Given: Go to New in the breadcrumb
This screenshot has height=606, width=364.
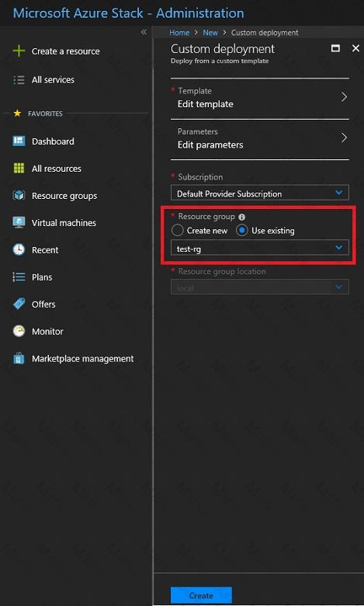Looking at the screenshot, I should click(210, 33).
